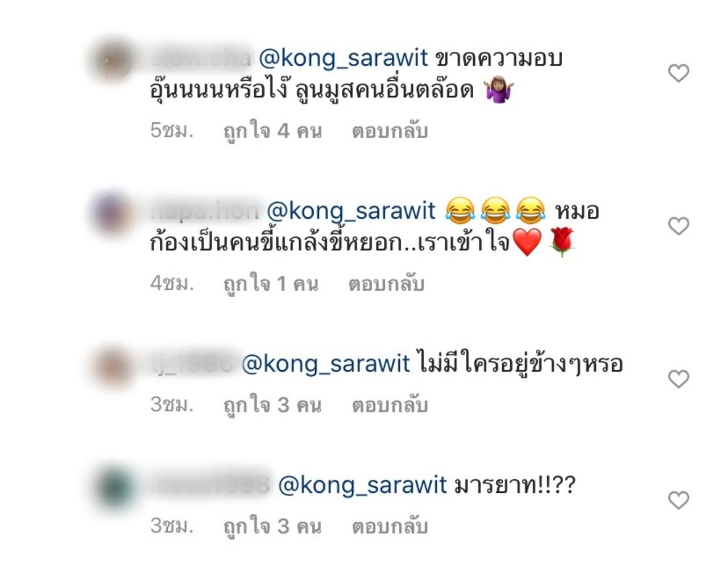Open @kong_sarawit mention in fourth comment

click(x=363, y=485)
